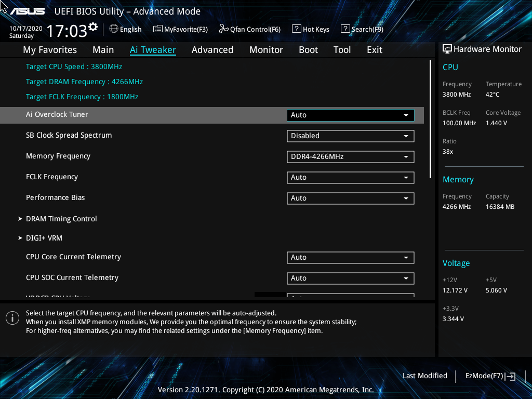The width and height of the screenshot is (532, 399).
Task: Click Target CPU Speed : 3800MHz text
Action: pyautogui.click(x=74, y=67)
